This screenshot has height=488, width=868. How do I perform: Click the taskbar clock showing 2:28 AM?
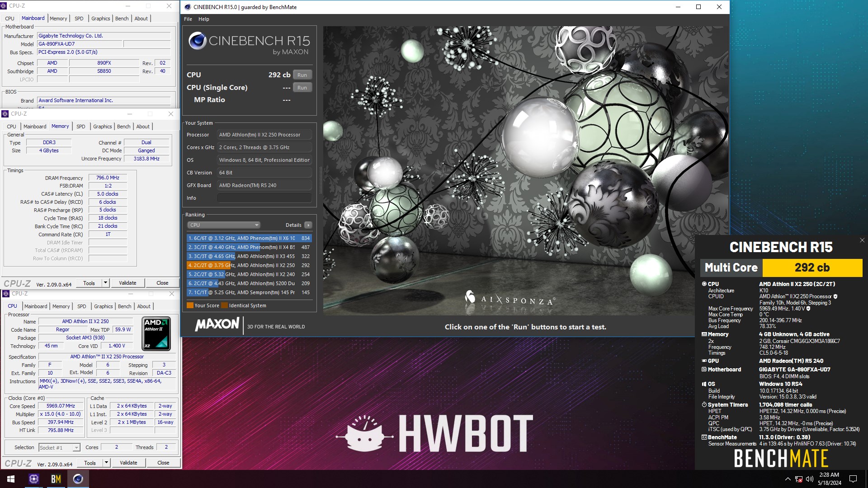point(829,479)
